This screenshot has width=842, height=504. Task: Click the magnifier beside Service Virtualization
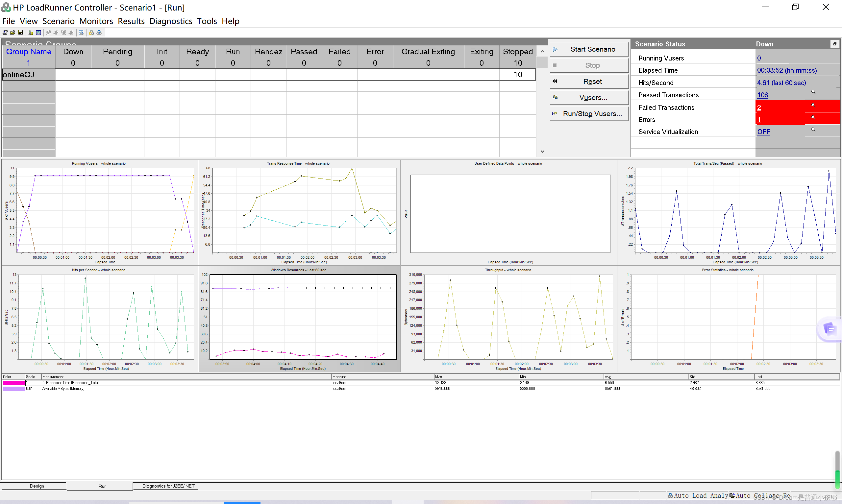(x=813, y=130)
